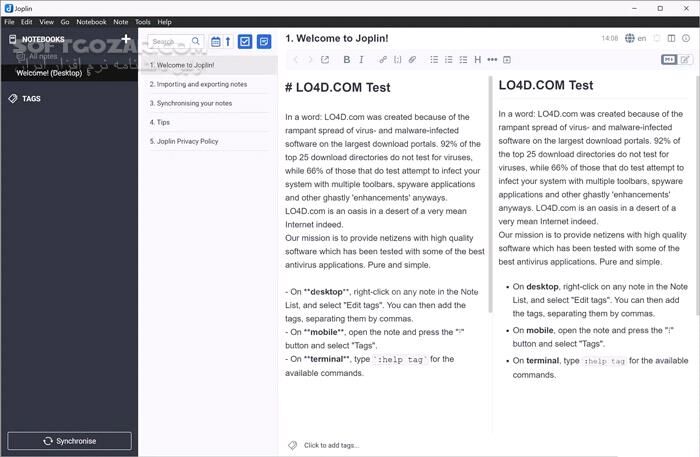
Task: Open the spell checker language selector
Action: [x=635, y=39]
